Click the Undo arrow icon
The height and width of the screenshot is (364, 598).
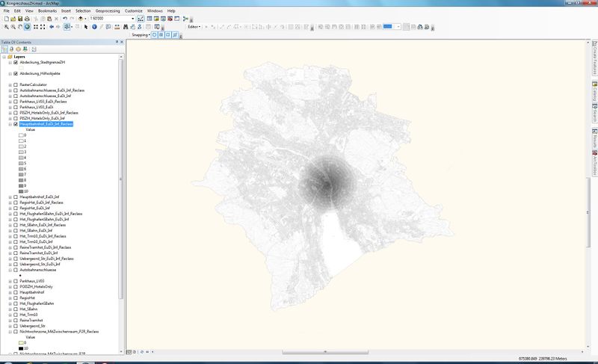click(65, 19)
